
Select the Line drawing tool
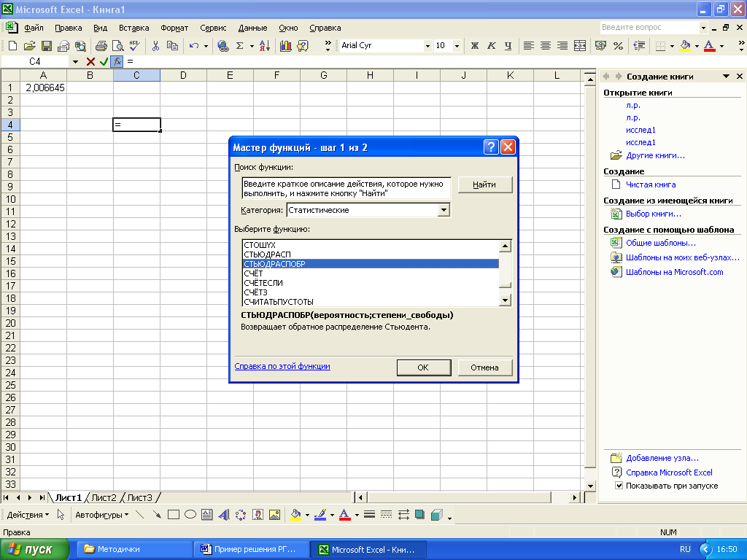pos(139,515)
